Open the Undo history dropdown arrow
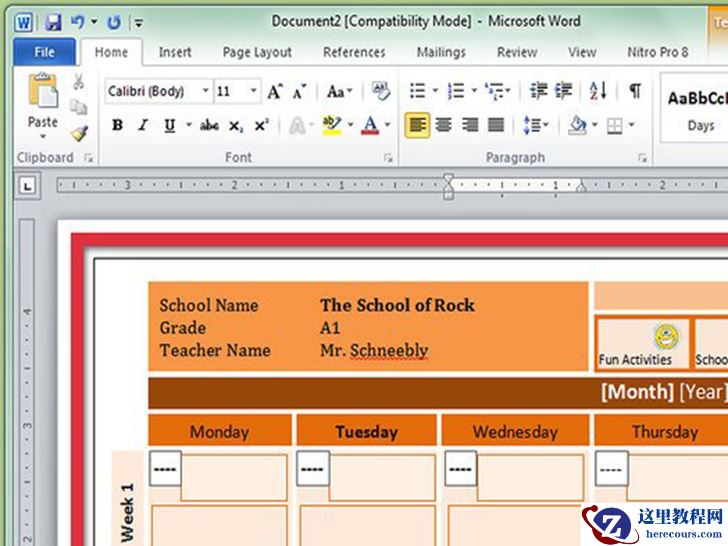Screen dimensions: 728x546 [94, 21]
